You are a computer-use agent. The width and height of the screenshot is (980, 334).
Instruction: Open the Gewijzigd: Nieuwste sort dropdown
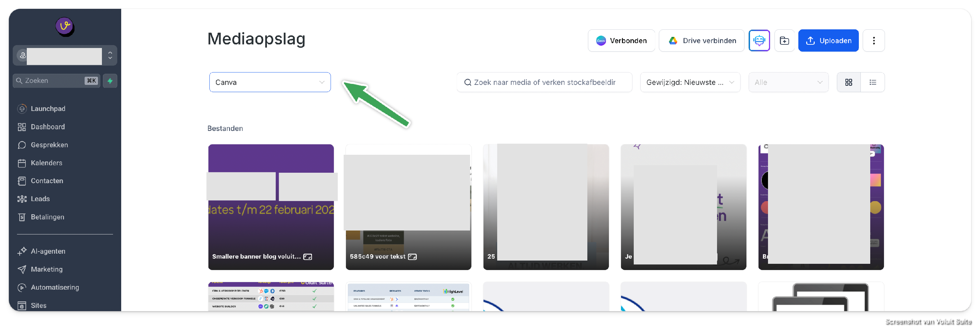690,82
